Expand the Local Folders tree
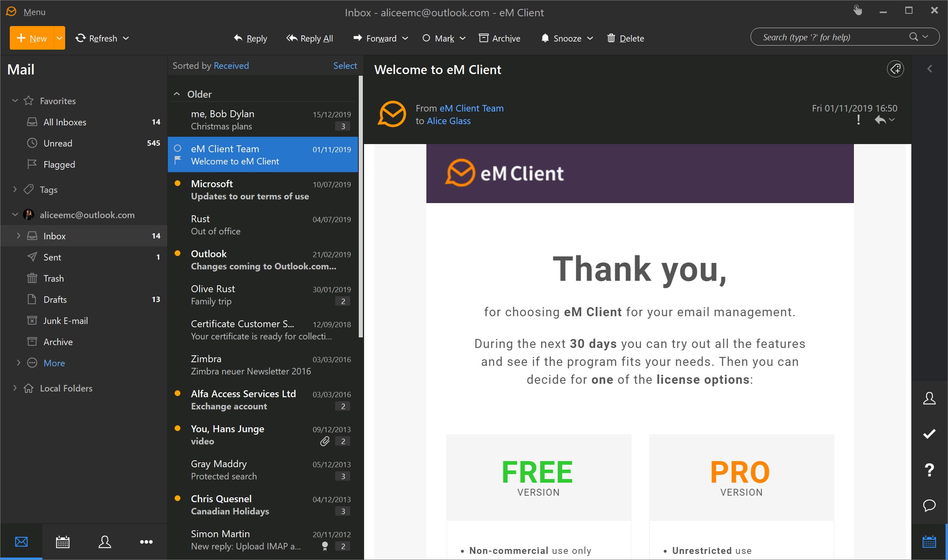Viewport: 948px width, 560px height. coord(15,388)
